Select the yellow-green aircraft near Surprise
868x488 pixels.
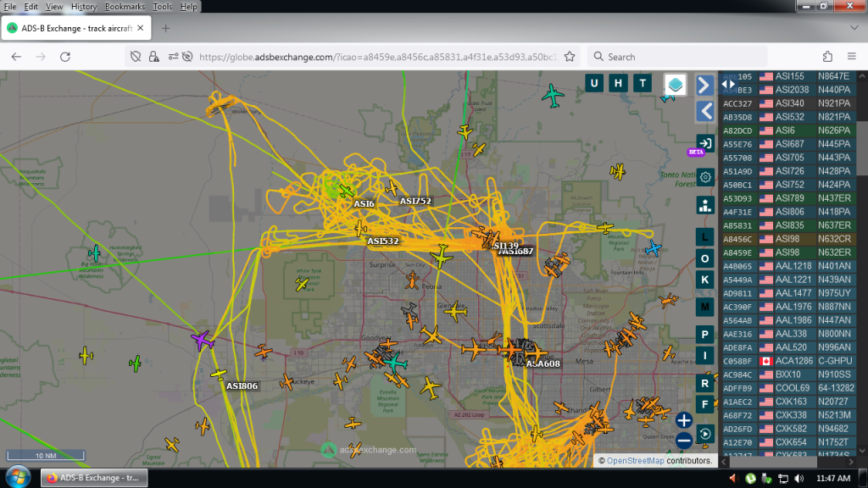click(441, 257)
